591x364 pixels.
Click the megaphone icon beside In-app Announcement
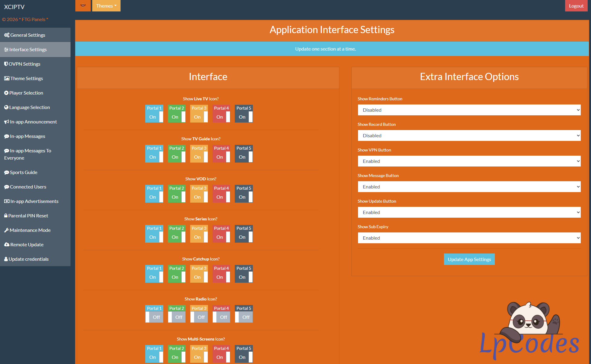pos(7,122)
